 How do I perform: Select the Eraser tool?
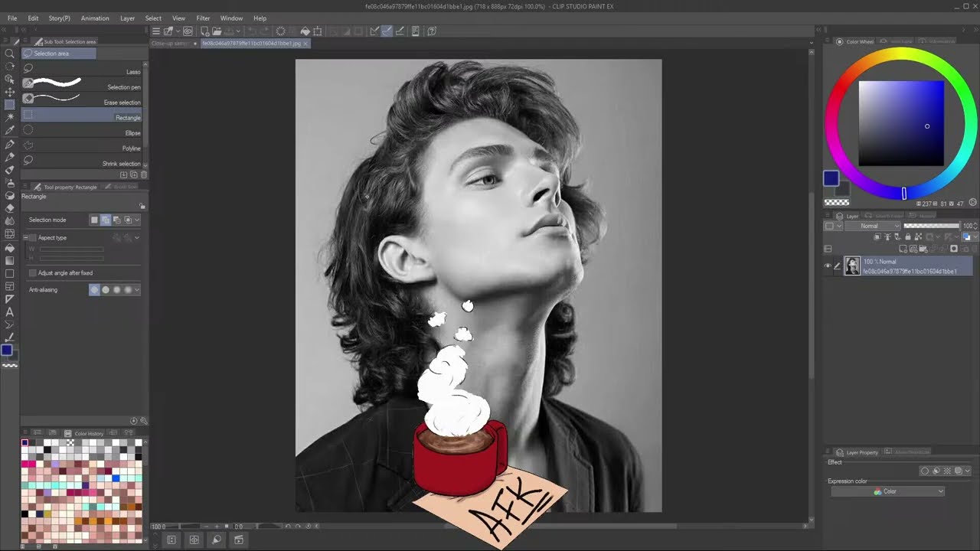coord(10,208)
